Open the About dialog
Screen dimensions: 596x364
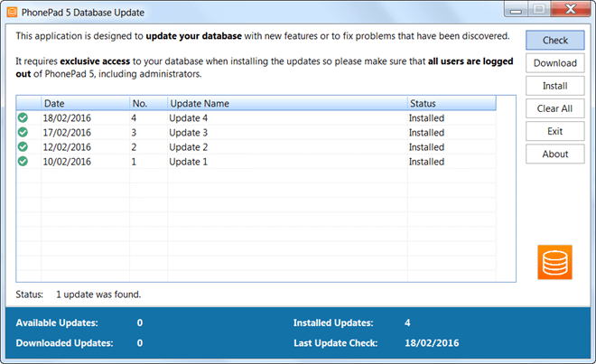555,154
